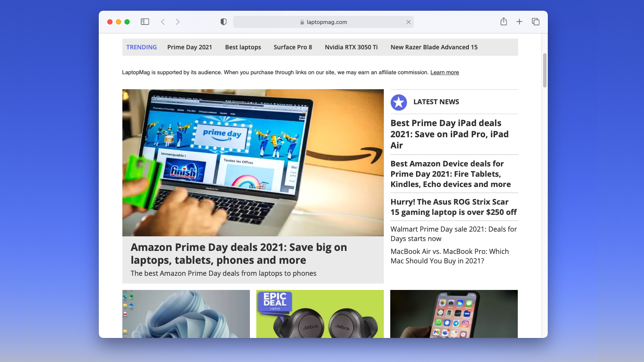Stop loading with the X in address bar

point(408,22)
